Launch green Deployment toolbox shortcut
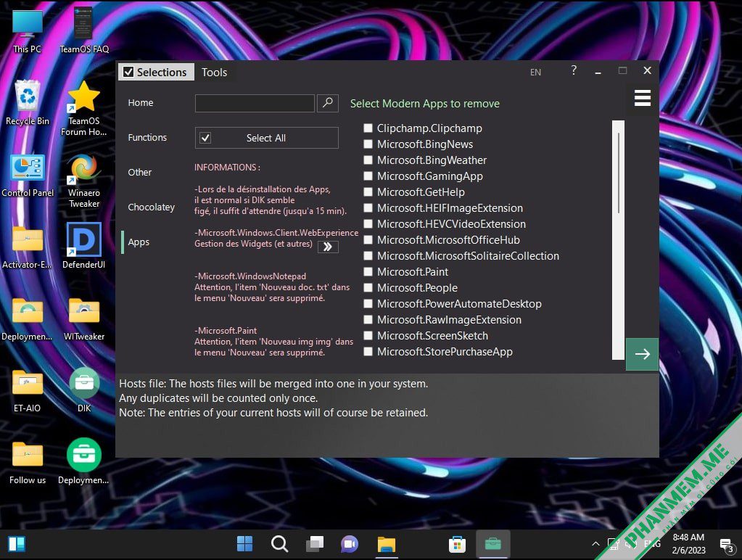Screen dimensions: 742x560 pos(83,462)
